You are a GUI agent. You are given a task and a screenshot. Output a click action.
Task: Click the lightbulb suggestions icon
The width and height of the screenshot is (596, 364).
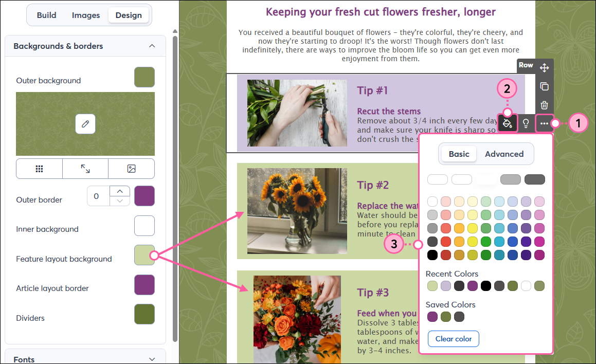click(x=526, y=123)
